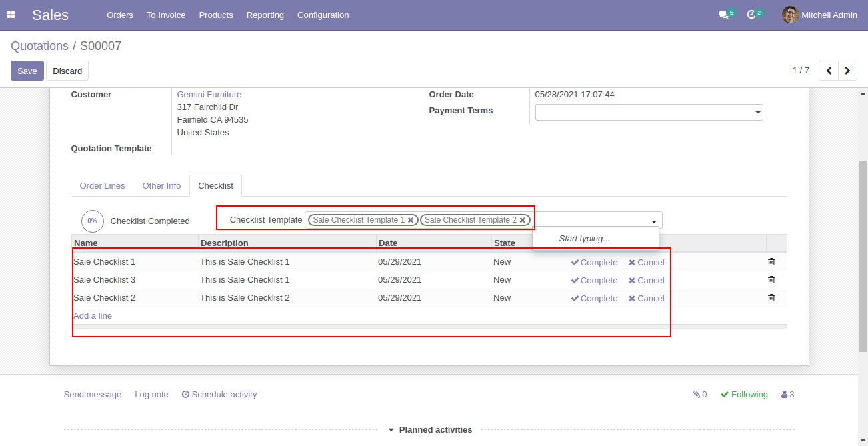This screenshot has width=868, height=446.
Task: Mark Sale Checklist 1 as Complete
Action: pos(594,263)
